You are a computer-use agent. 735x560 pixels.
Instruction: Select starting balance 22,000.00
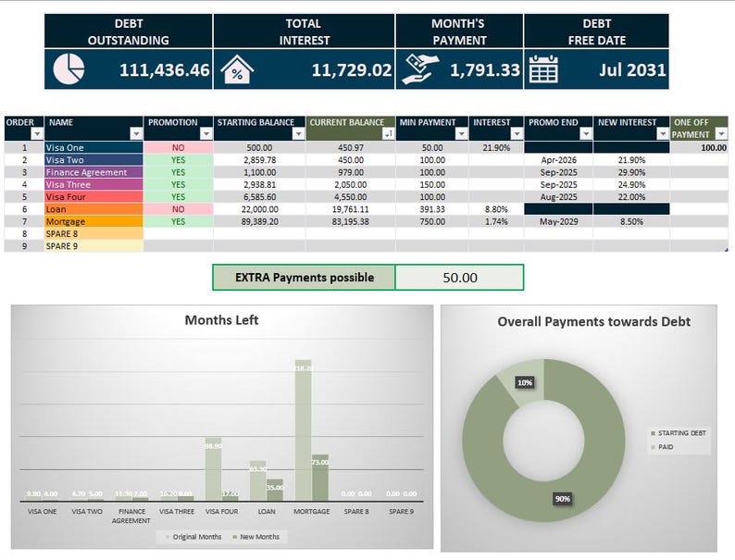pos(260,209)
